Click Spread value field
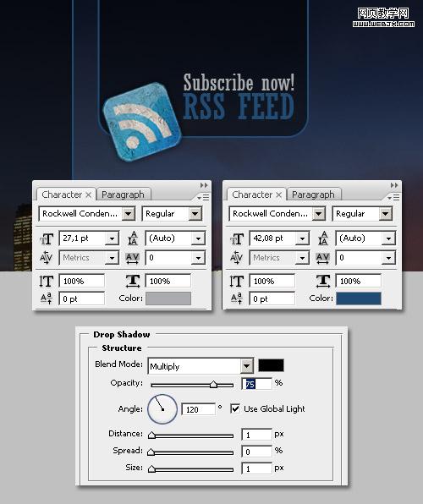This screenshot has height=504, width=423. (256, 452)
